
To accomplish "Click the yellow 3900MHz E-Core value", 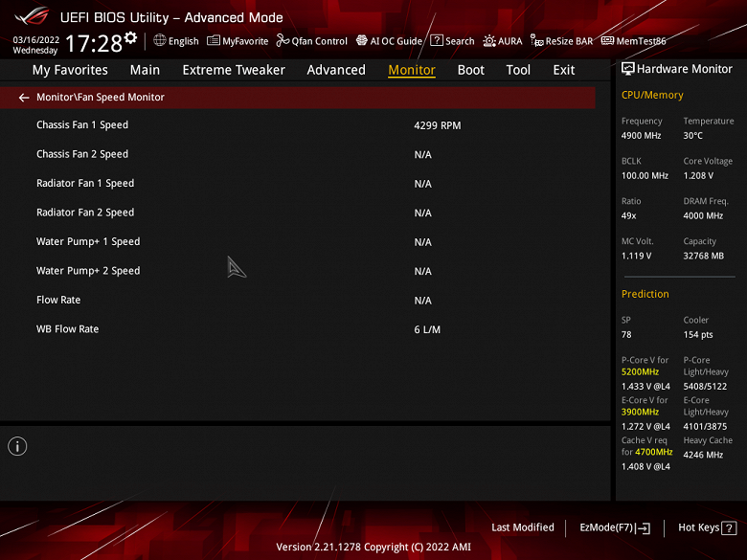I will pos(640,412).
